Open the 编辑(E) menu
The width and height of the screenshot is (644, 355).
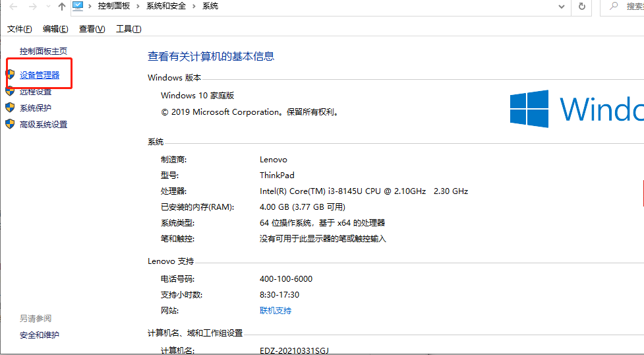coord(55,29)
